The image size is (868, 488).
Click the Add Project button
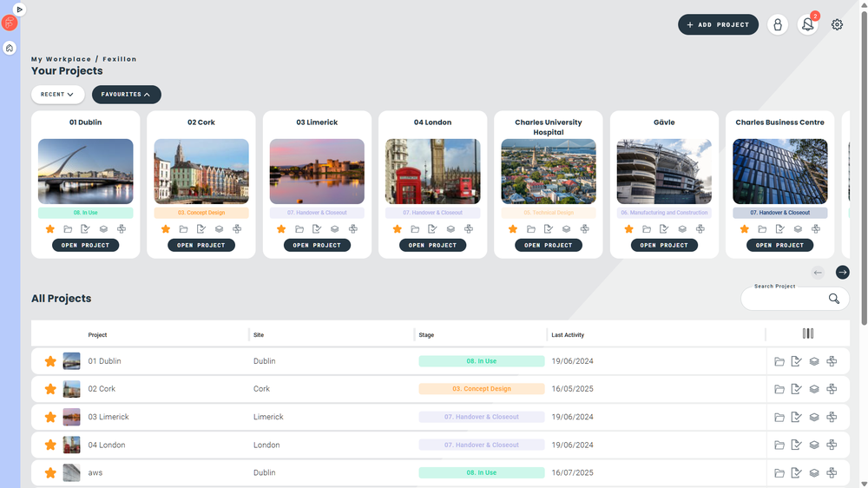(718, 25)
